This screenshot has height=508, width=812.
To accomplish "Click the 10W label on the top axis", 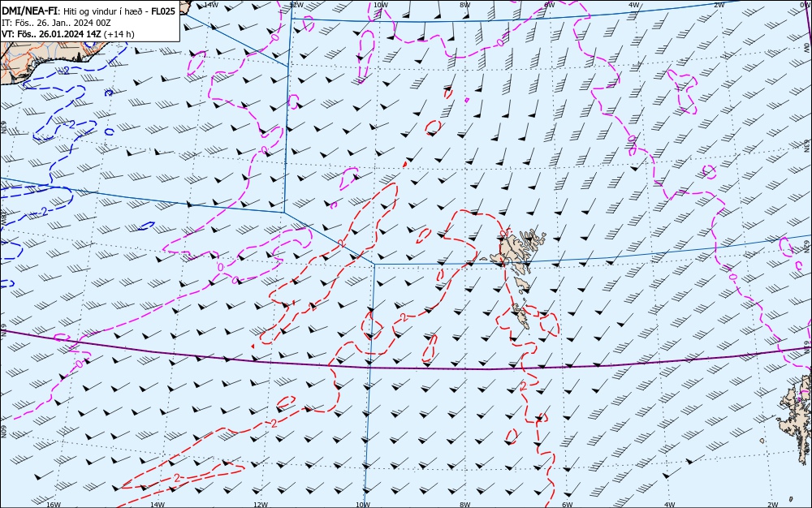I will (x=380, y=5).
